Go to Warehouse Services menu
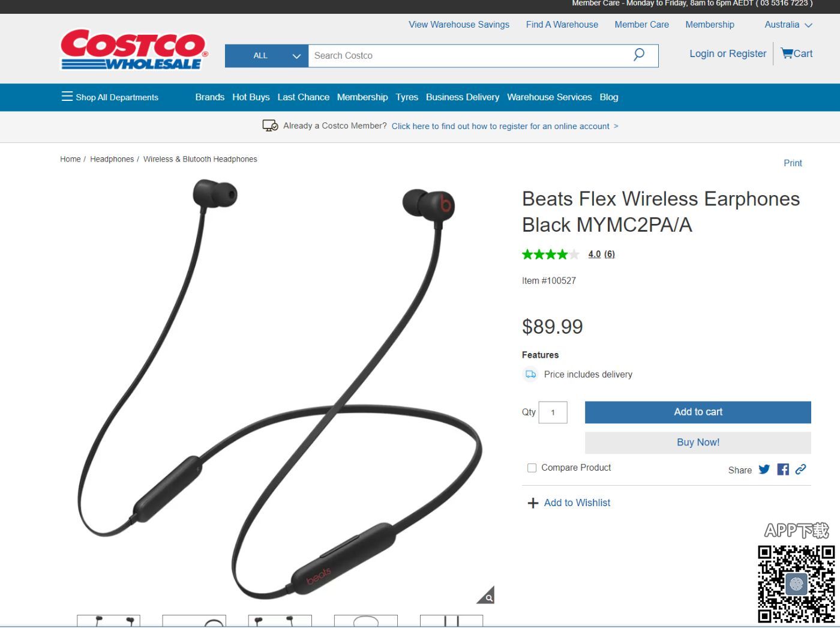This screenshot has width=840, height=628. [x=549, y=97]
